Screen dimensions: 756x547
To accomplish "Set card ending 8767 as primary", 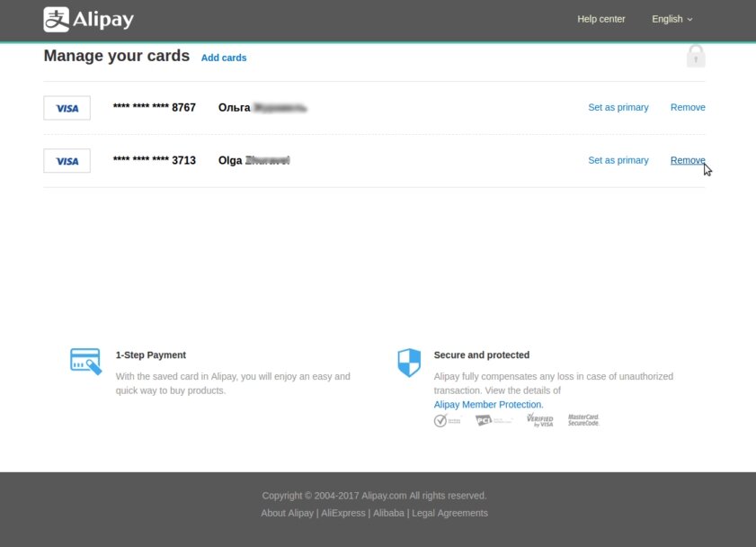I will click(x=618, y=107).
